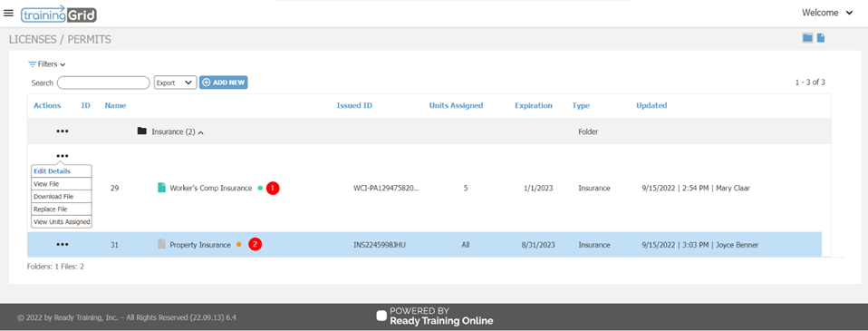This screenshot has width=868, height=331.
Task: Collapse the Insurance (2) folder
Action: pos(200,132)
